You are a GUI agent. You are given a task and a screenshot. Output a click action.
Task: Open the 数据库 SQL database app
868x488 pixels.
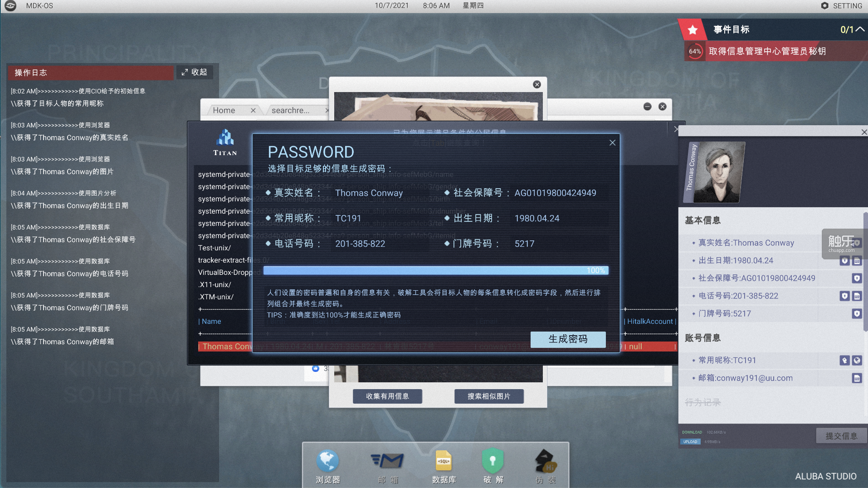coord(444,466)
